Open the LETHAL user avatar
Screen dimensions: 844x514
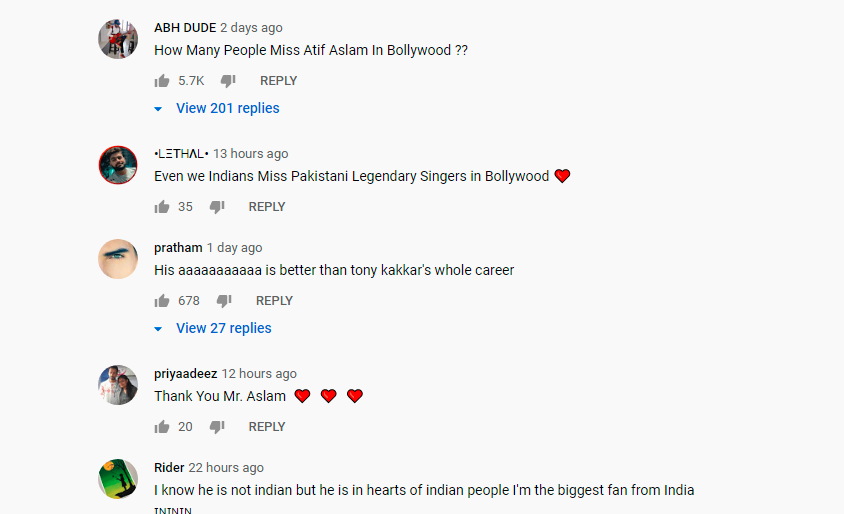point(118,165)
